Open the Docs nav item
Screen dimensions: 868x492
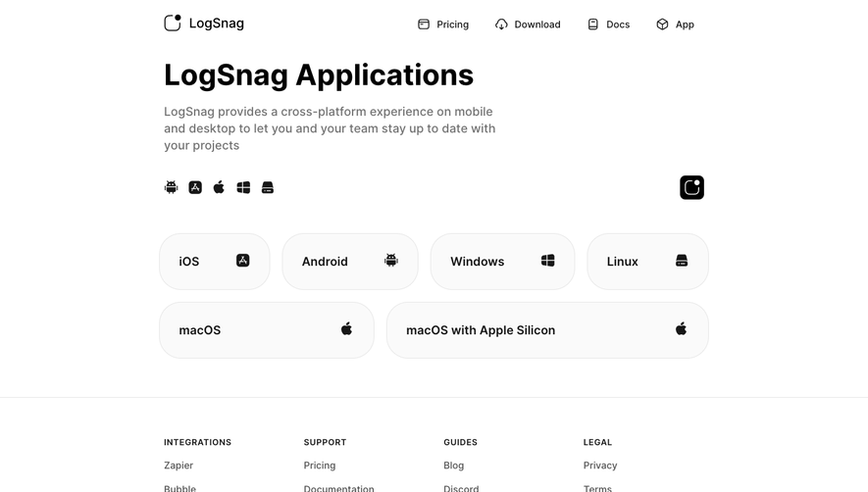(608, 25)
